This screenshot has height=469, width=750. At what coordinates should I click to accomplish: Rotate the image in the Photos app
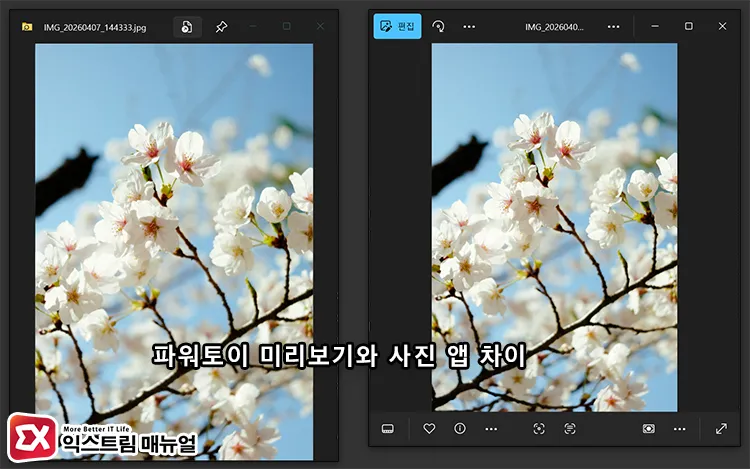[x=438, y=26]
